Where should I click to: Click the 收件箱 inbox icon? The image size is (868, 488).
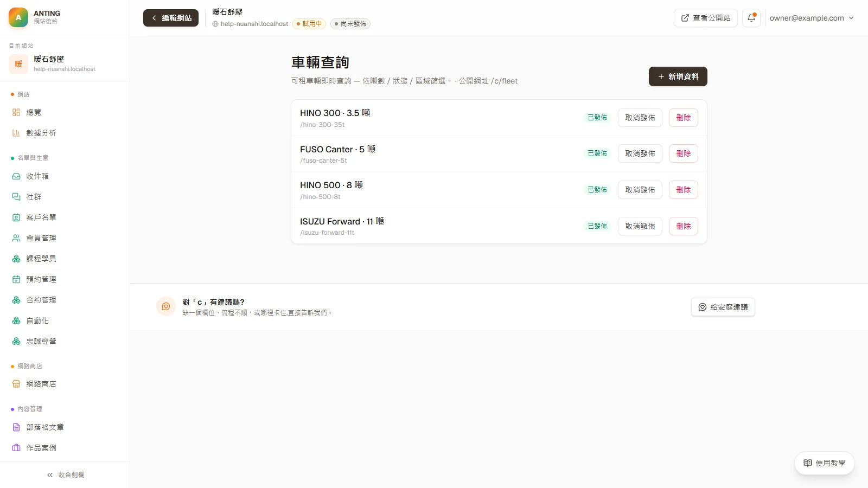tap(16, 176)
